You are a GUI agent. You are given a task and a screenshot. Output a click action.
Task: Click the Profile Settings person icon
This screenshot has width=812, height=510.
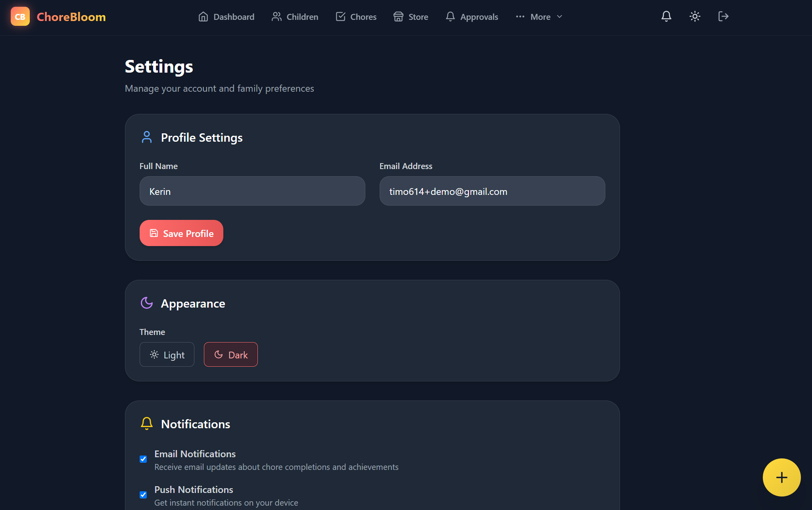click(147, 137)
